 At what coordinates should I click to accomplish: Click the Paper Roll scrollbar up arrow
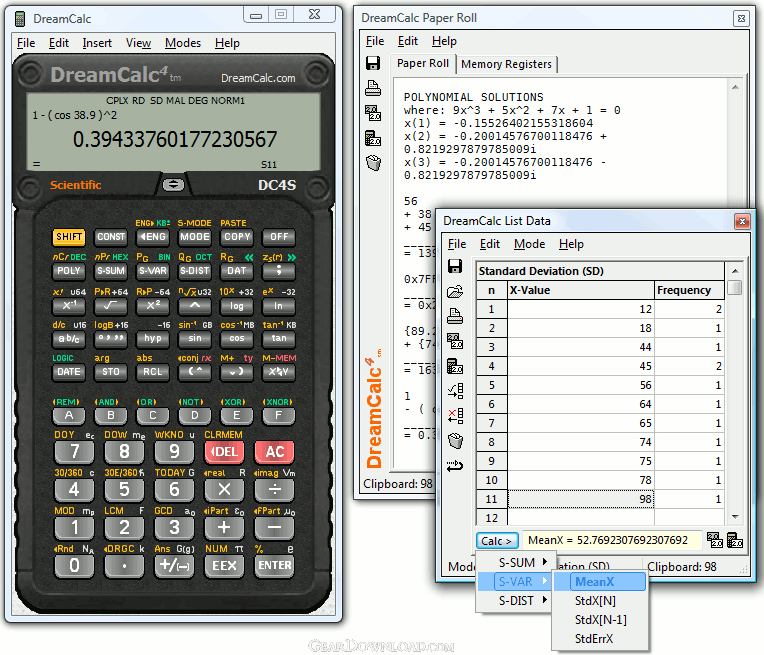735,87
